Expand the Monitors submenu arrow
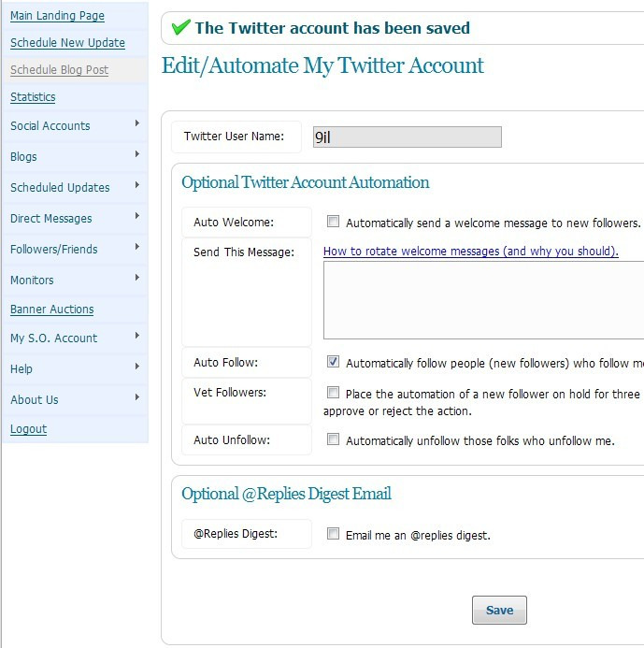The image size is (644, 648). coord(137,278)
